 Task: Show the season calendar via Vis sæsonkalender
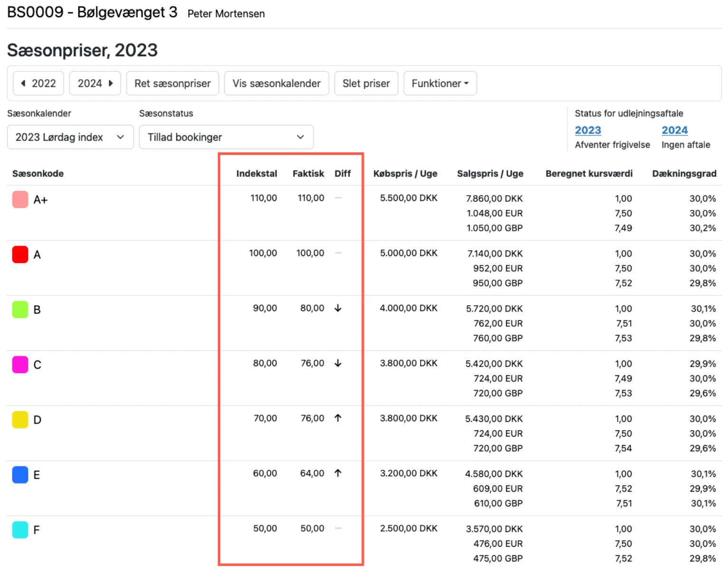point(276,84)
